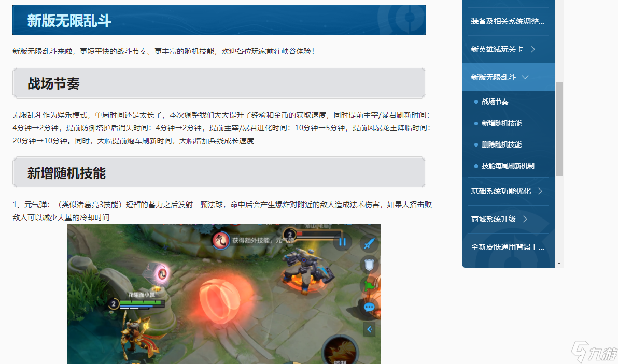
Task: Click bullet dot beside 技能每周刷新机制
Action: tap(476, 166)
